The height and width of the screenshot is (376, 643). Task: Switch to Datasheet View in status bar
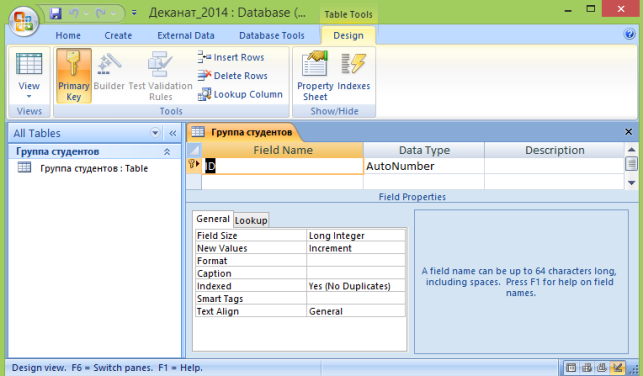[x=571, y=368]
